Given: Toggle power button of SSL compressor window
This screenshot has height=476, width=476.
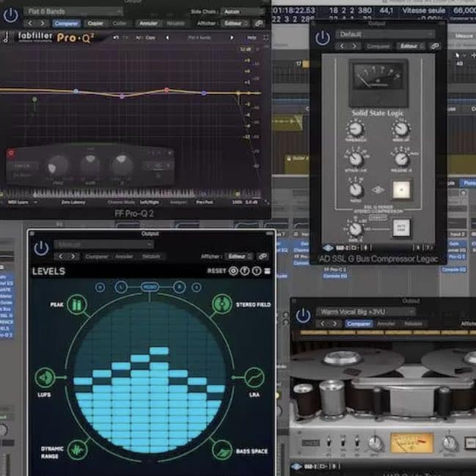Looking at the screenshot, I should (x=323, y=38).
